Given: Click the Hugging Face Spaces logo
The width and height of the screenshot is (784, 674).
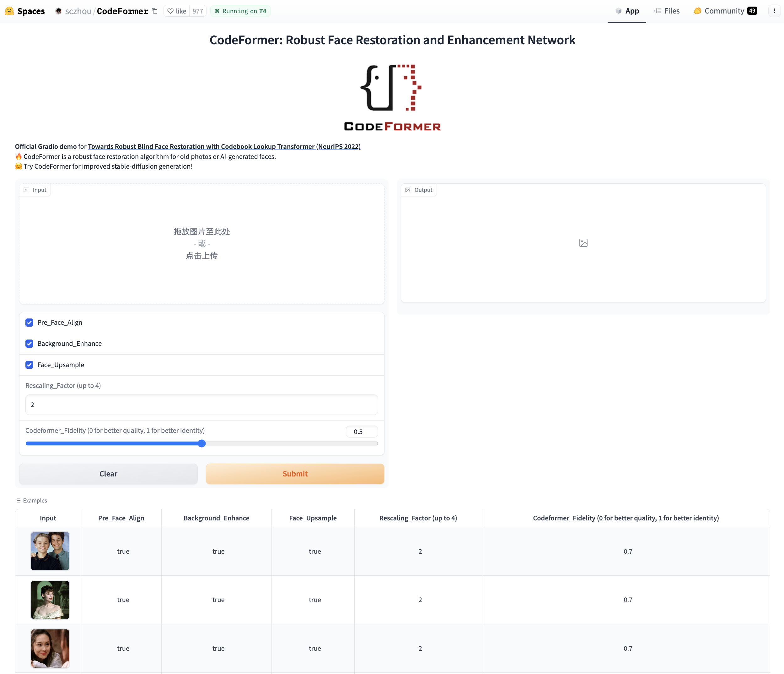Looking at the screenshot, I should pyautogui.click(x=9, y=11).
